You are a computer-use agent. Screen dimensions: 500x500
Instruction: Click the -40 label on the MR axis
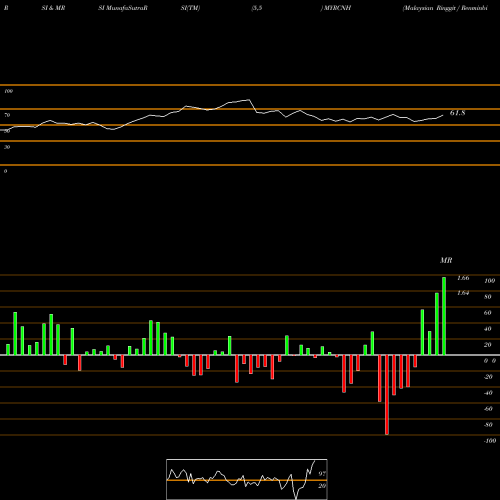[488, 393]
